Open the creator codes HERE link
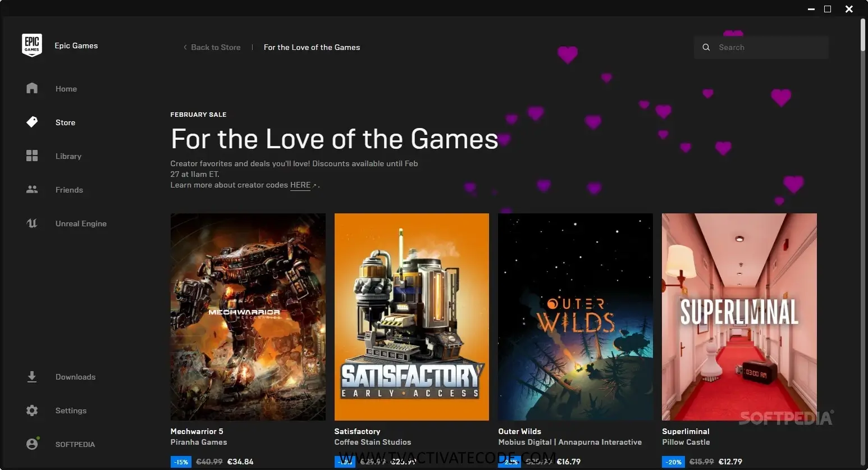Screen dimensions: 868x470 coord(300,185)
